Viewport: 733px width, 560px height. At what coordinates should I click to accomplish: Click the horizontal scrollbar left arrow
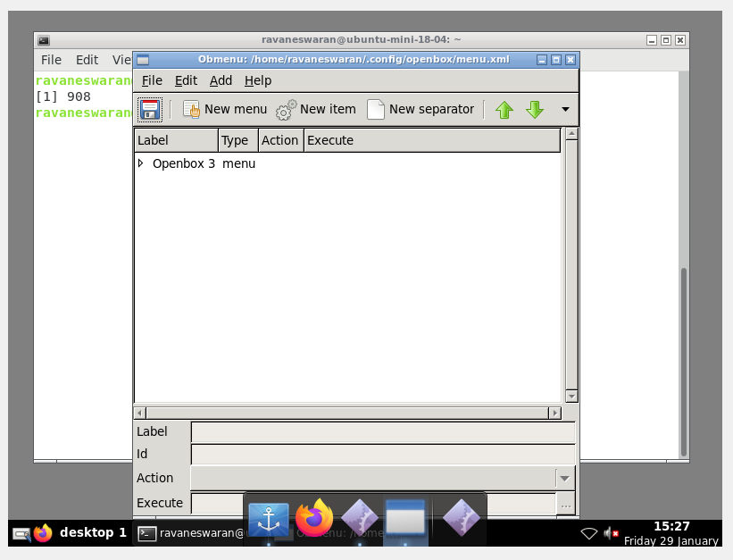point(140,414)
